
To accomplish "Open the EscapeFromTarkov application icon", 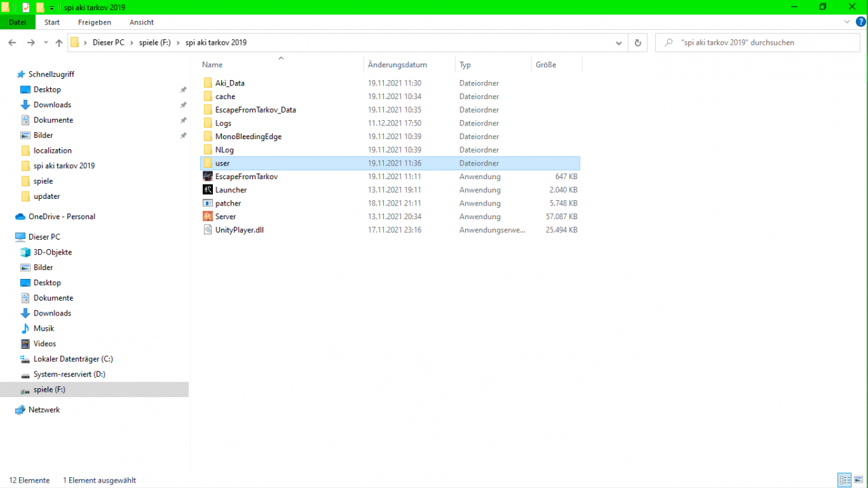I will click(208, 176).
